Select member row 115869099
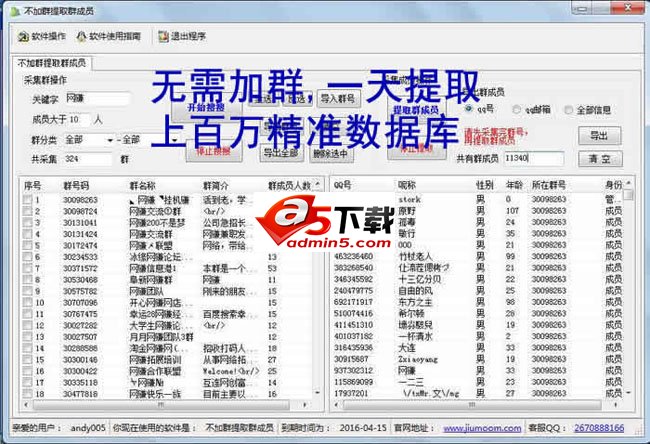Image resolution: width=650 pixels, height=444 pixels. tap(477, 382)
